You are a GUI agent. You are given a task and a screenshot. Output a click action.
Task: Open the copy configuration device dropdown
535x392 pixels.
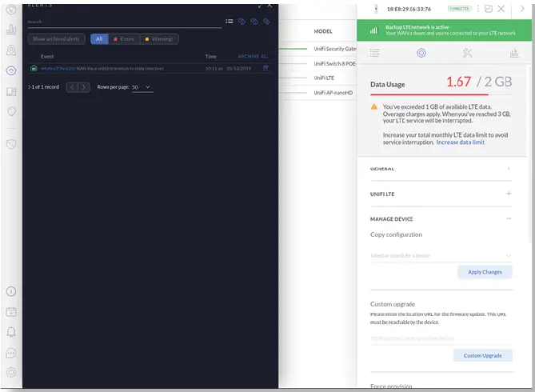click(441, 256)
